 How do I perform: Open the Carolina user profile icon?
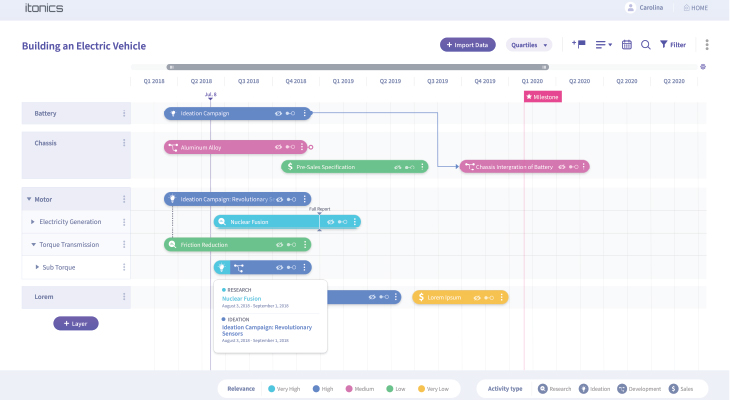[630, 8]
